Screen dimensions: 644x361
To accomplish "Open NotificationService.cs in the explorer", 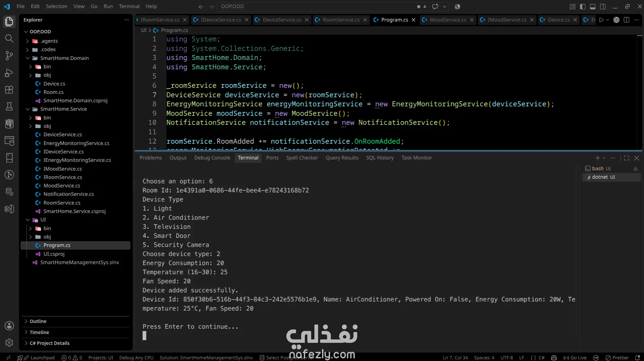I will pos(69,194).
